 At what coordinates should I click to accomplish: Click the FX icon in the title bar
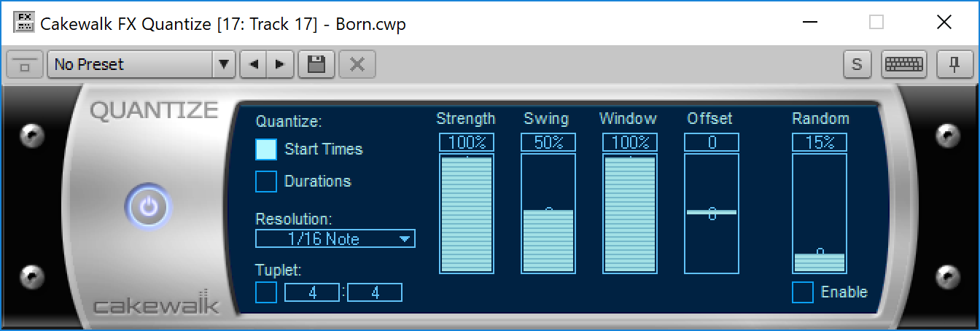23,23
